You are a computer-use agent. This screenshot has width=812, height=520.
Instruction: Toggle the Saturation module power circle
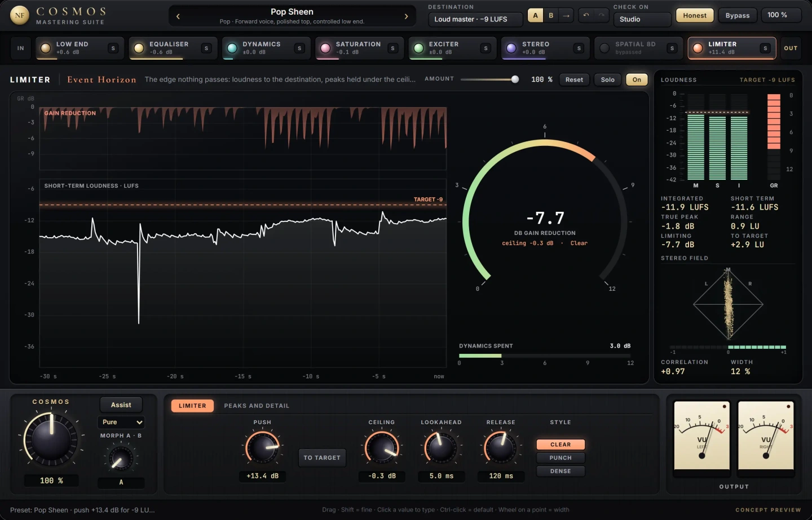(x=325, y=48)
